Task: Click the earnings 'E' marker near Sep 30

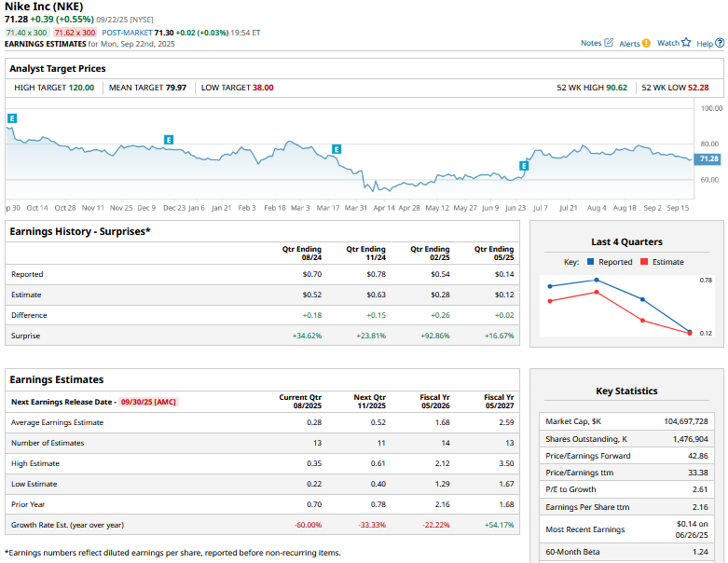Action: [12, 118]
